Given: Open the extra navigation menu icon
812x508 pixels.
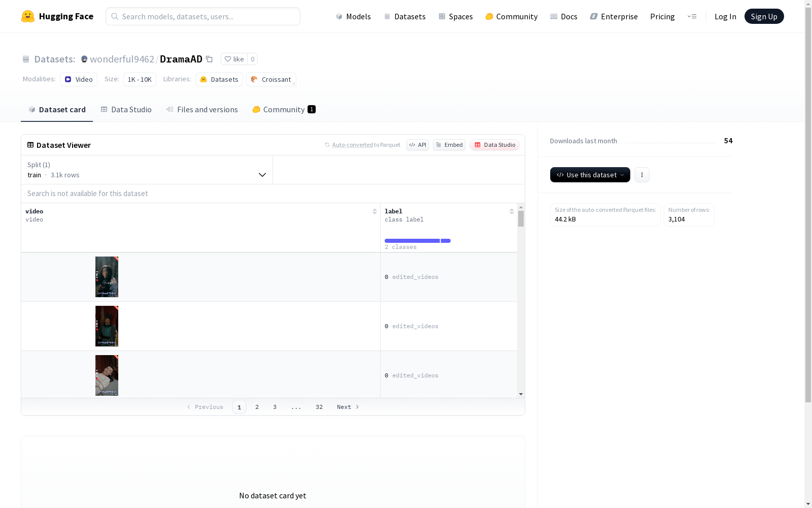Looking at the screenshot, I should 692,16.
